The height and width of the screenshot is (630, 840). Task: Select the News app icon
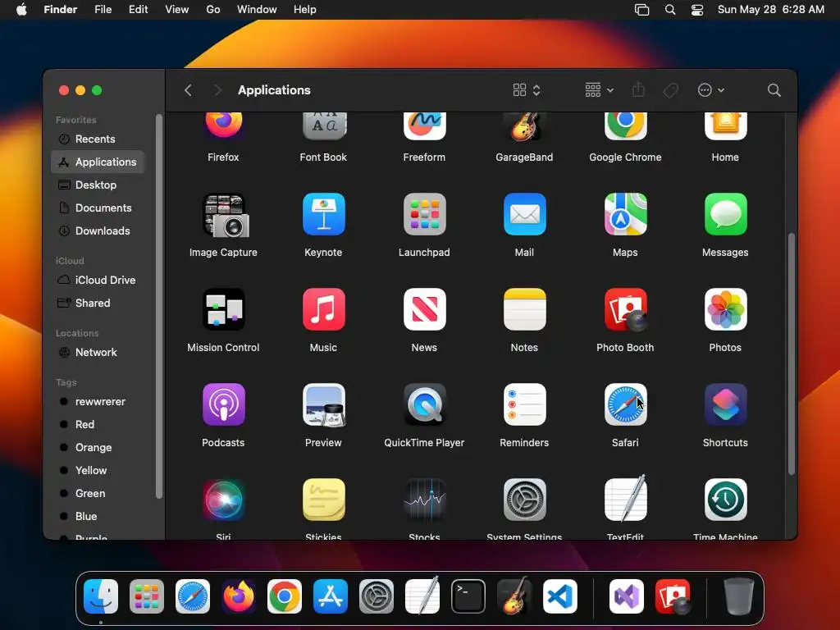[x=424, y=309]
